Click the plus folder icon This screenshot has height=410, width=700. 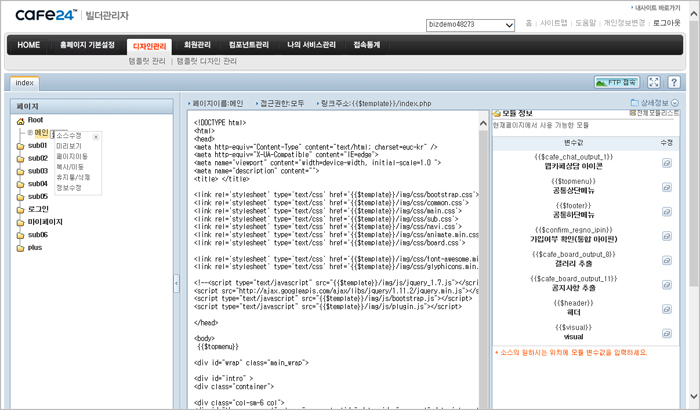click(20, 248)
